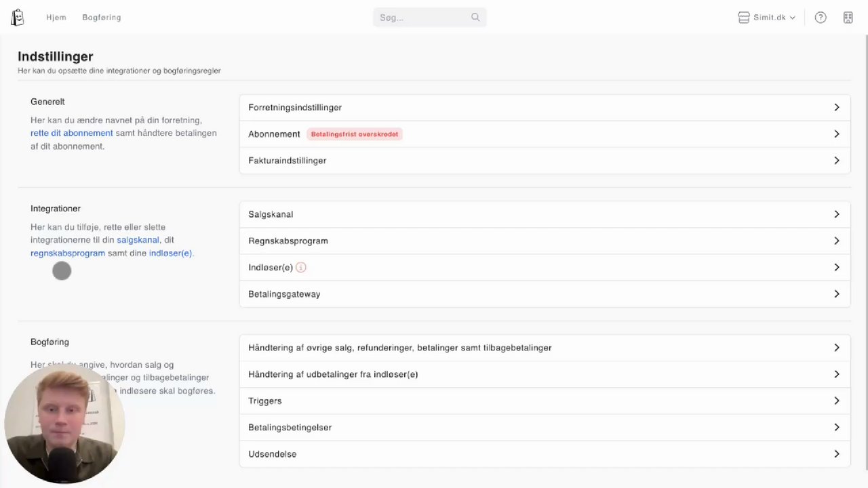This screenshot has height=488, width=868.
Task: Click the 'indløser(e)' link in the description
Action: coord(170,253)
